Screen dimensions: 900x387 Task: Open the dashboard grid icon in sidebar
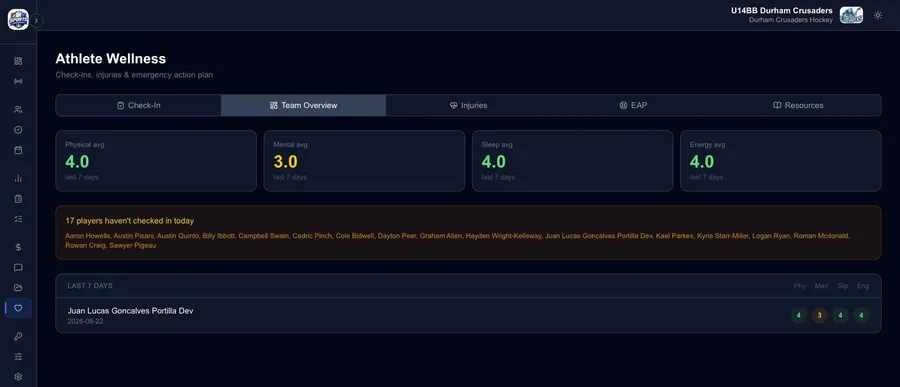coord(18,61)
